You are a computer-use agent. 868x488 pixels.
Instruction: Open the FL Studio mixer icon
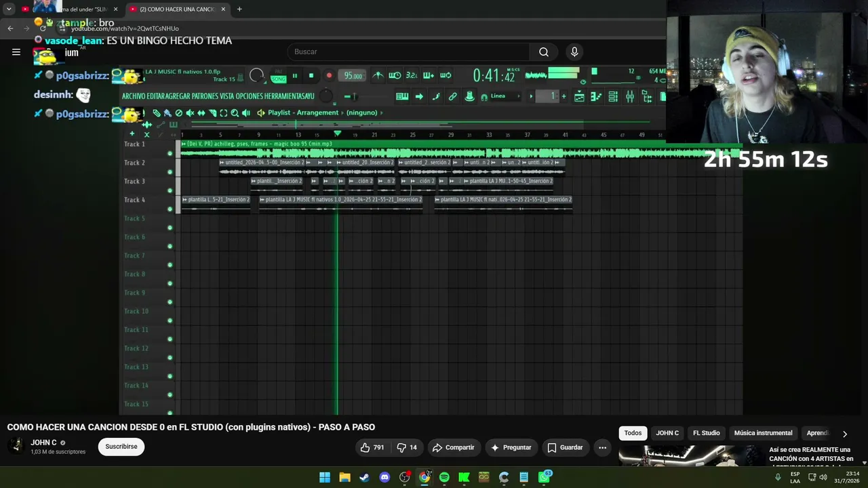[x=630, y=96]
